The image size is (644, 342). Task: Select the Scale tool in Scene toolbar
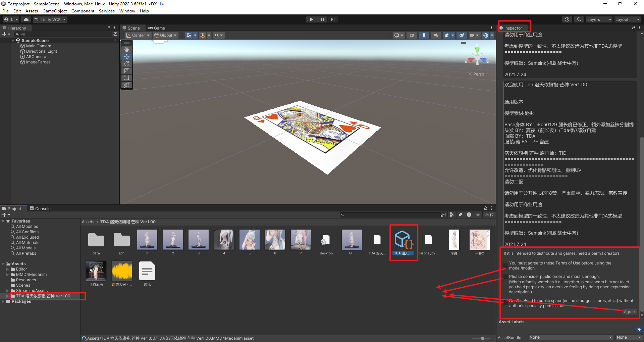point(127,71)
